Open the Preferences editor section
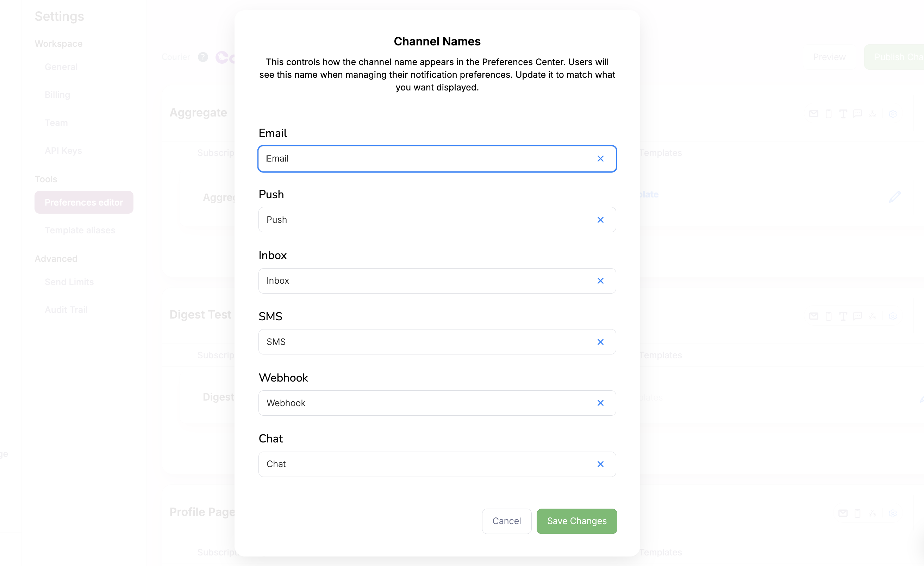924x566 pixels. click(83, 202)
